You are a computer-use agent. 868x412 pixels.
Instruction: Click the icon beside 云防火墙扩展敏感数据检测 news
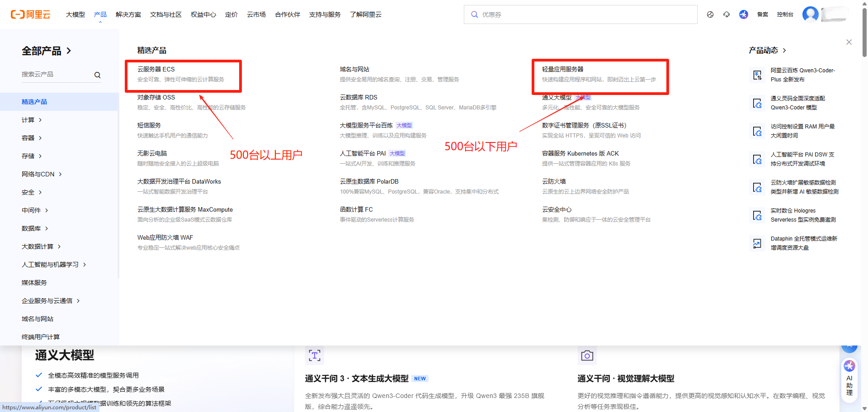757,187
